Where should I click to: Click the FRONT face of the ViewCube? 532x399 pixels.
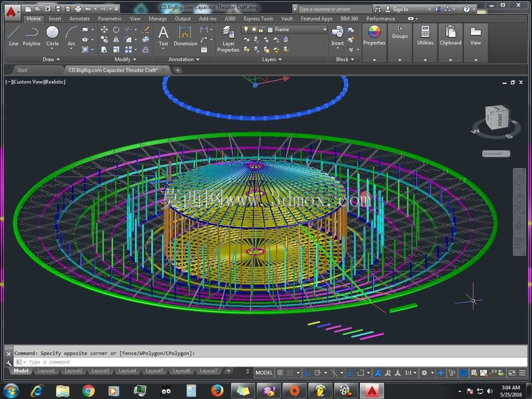[x=500, y=120]
